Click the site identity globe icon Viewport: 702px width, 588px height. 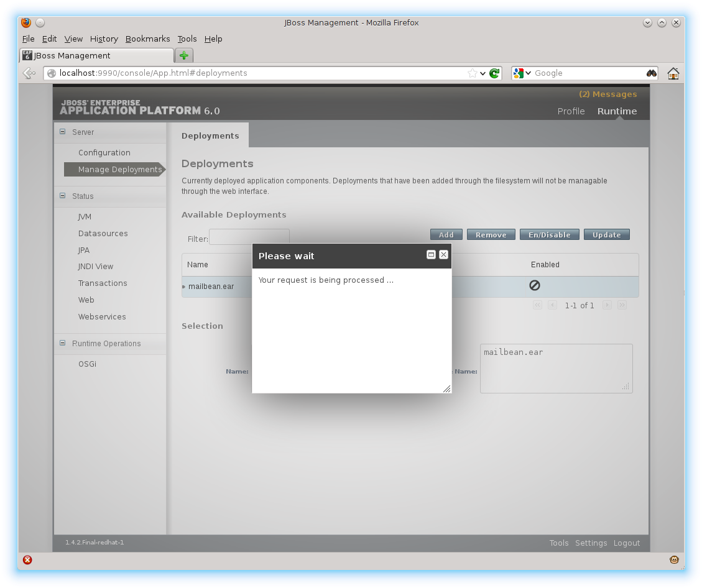[x=52, y=73]
